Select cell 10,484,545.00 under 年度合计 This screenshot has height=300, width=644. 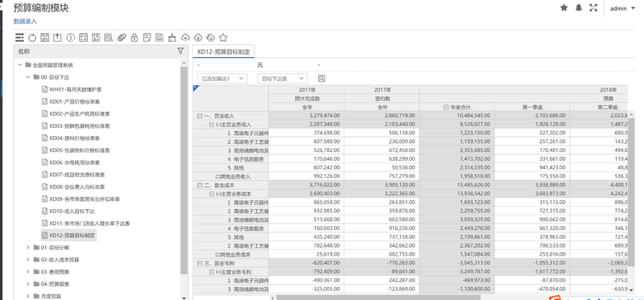(457, 116)
